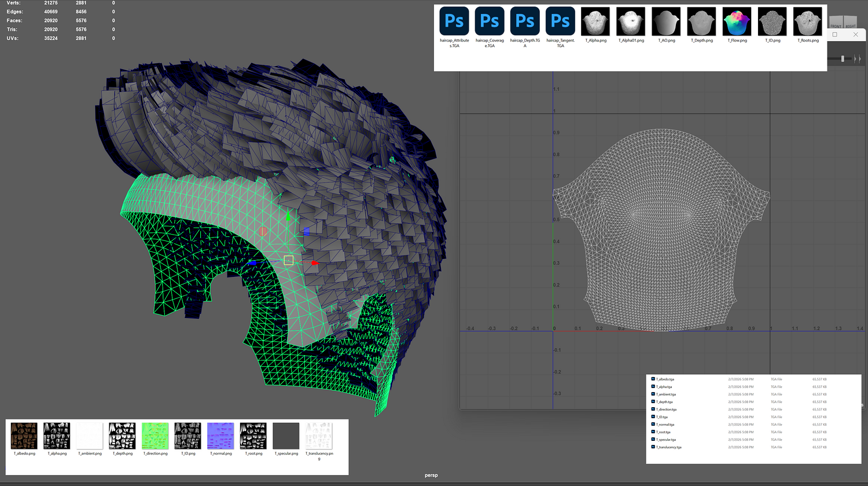Image resolution: width=868 pixels, height=486 pixels.
Task: Select the T_ID.png haircap thumbnail
Action: click(772, 21)
